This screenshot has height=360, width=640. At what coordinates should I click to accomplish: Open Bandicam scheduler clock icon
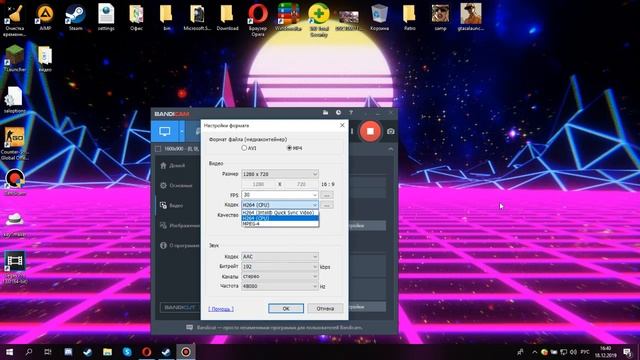pos(338,113)
